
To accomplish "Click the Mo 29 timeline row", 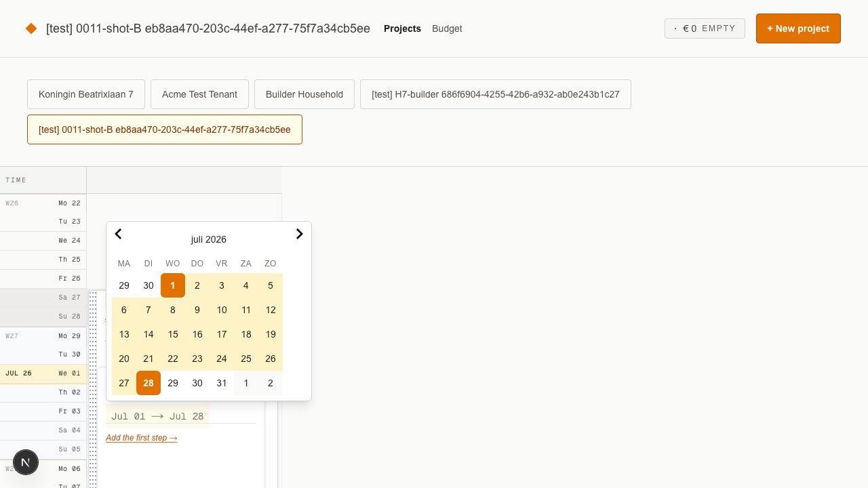I will 43,336.
